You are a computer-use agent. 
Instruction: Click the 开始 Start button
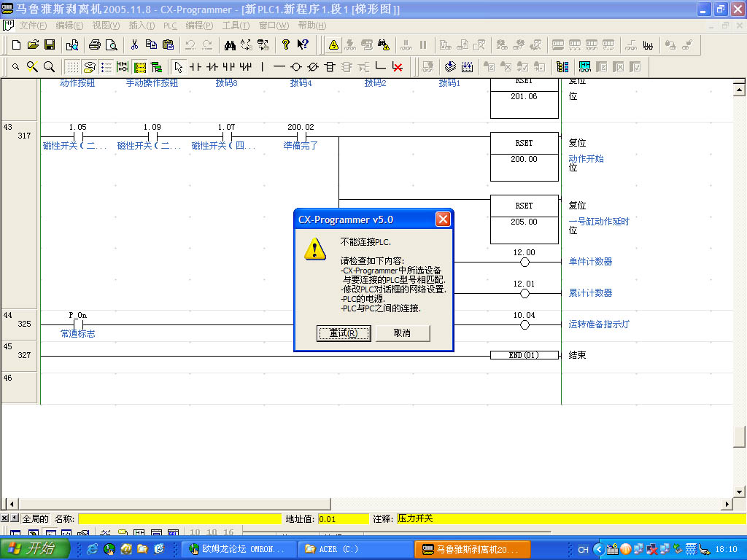click(34, 549)
